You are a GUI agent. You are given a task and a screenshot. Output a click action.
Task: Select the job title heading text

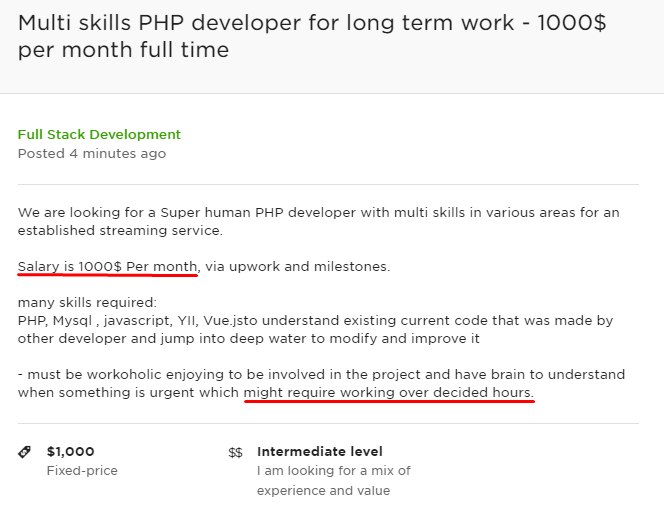pos(312,36)
